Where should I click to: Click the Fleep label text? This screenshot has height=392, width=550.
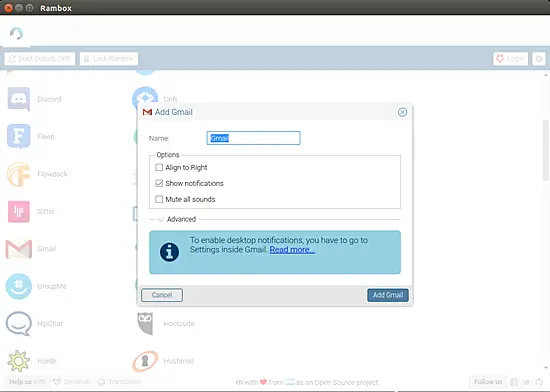click(46, 136)
